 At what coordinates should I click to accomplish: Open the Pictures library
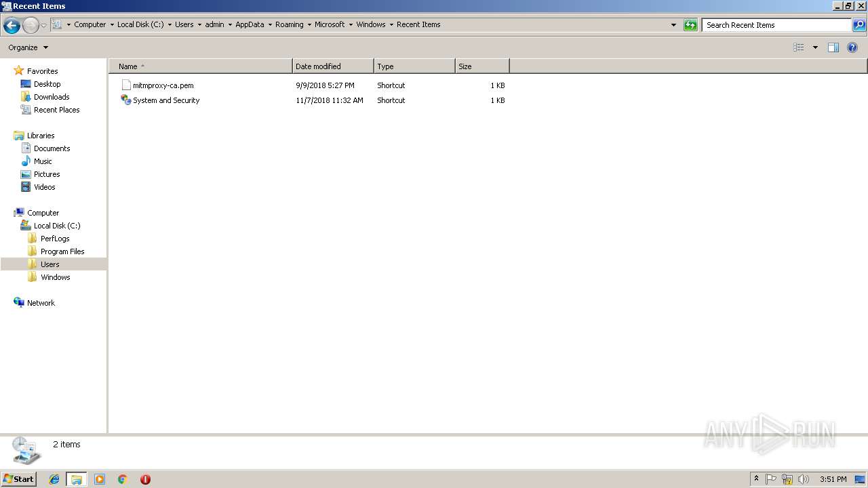point(47,174)
